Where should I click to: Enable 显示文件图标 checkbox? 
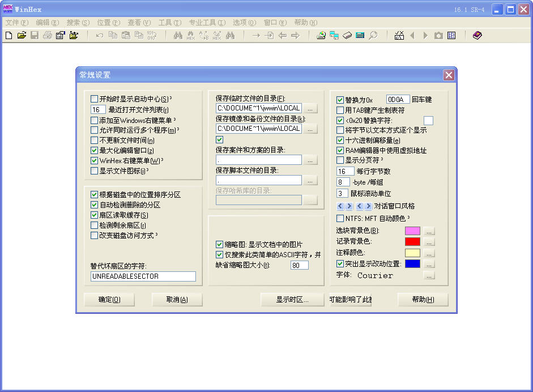[x=94, y=171]
